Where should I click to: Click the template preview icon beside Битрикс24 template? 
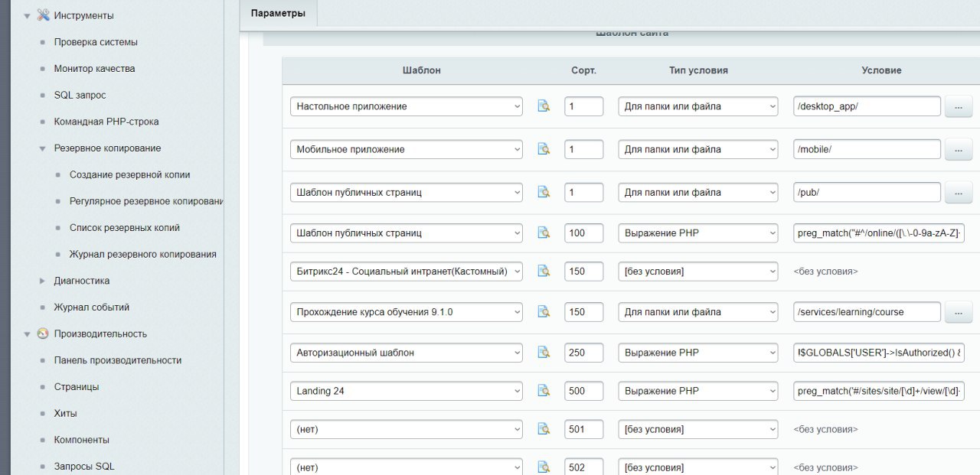pyautogui.click(x=544, y=271)
